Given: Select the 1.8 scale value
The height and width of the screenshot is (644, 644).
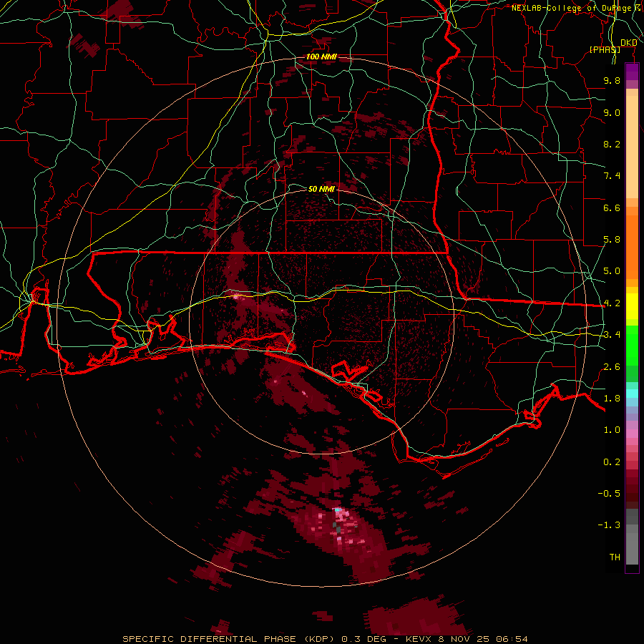Looking at the screenshot, I should (612, 399).
